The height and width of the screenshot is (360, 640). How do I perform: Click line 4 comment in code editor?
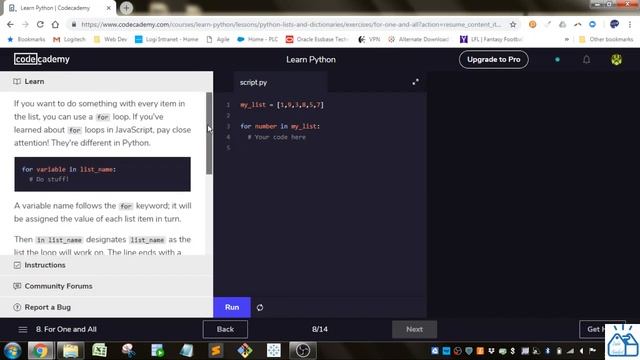[276, 137]
